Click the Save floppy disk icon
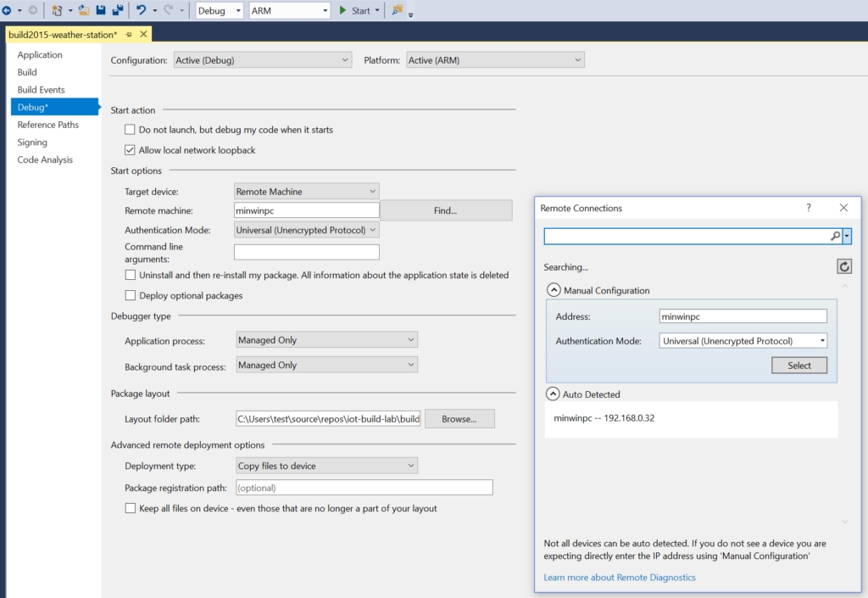Screen dimensions: 868x598 pyautogui.click(x=101, y=10)
